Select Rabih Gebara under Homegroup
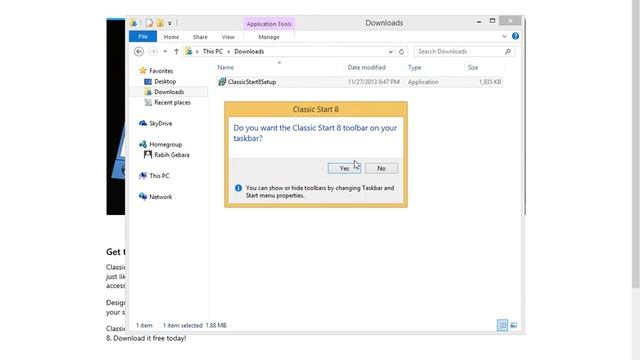Viewport: 640px width, 360px height. point(172,155)
